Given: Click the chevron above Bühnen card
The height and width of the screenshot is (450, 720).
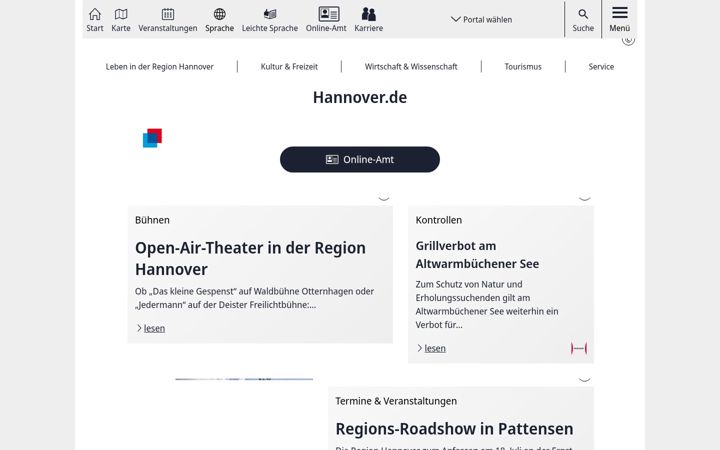Looking at the screenshot, I should pos(384,198).
